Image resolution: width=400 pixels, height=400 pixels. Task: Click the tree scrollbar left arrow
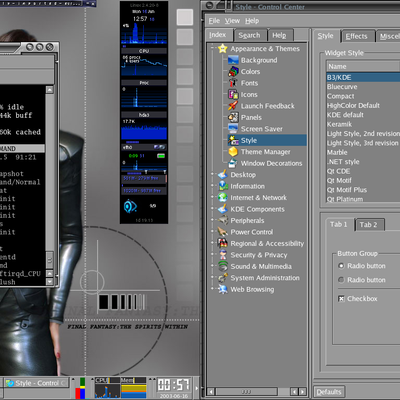click(x=211, y=391)
